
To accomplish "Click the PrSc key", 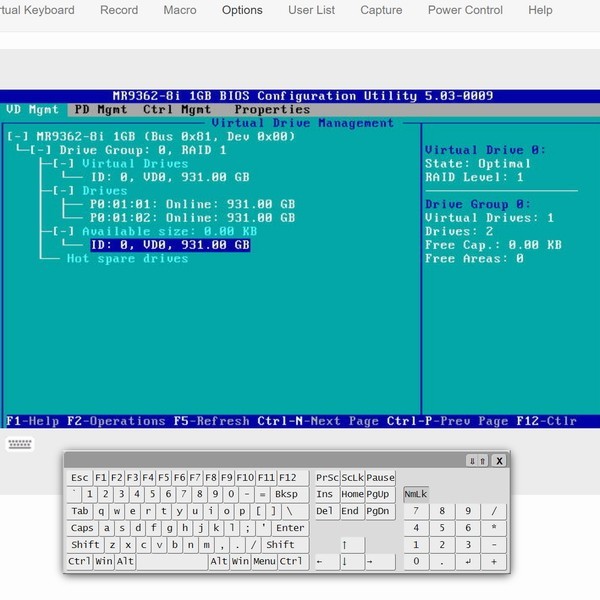I will coord(327,478).
